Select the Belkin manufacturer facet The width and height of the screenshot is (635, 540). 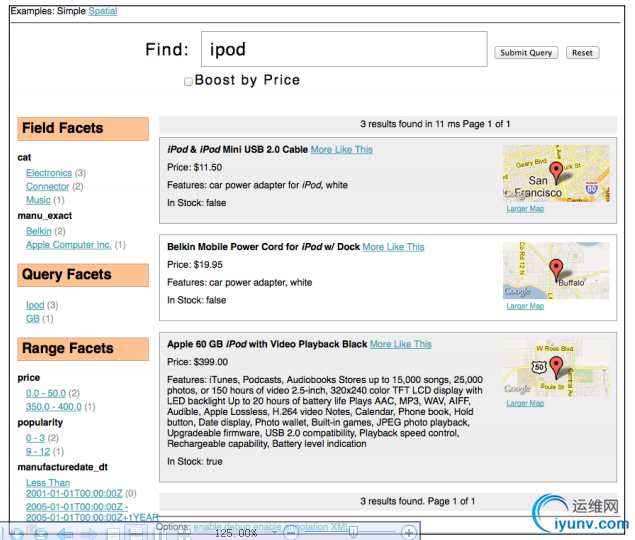(39, 231)
